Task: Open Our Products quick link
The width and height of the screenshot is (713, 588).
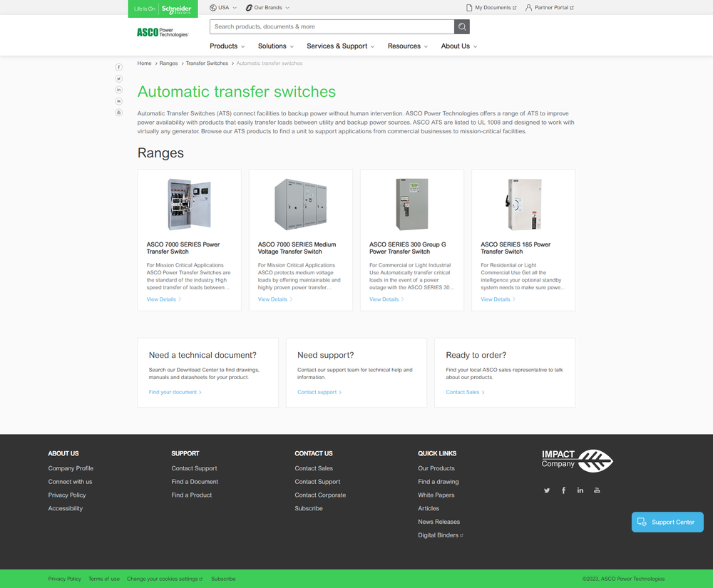Action: pyautogui.click(x=436, y=468)
